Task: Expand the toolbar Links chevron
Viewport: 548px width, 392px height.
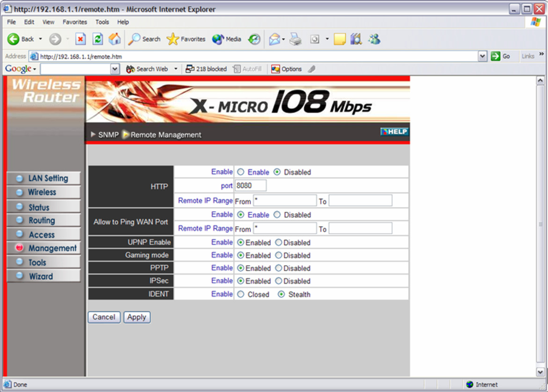Action: click(x=541, y=54)
